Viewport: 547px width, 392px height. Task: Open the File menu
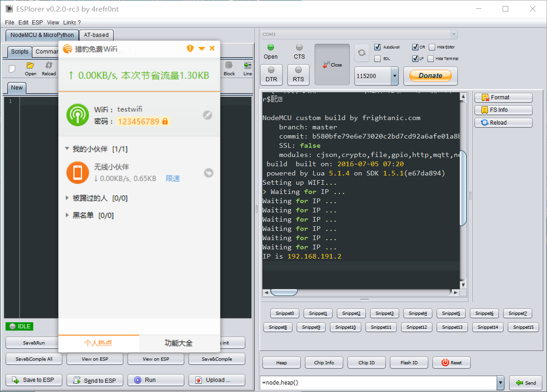point(10,22)
